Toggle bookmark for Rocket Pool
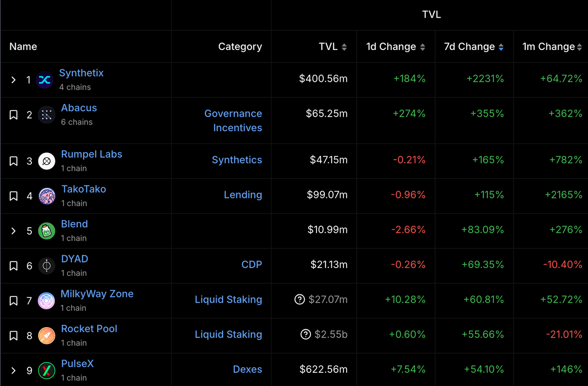Viewport: 588px width, 386px height. [14, 336]
